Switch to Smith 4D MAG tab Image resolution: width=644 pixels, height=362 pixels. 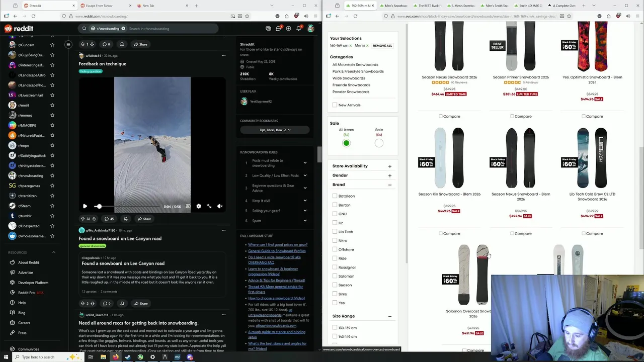pos(529,6)
